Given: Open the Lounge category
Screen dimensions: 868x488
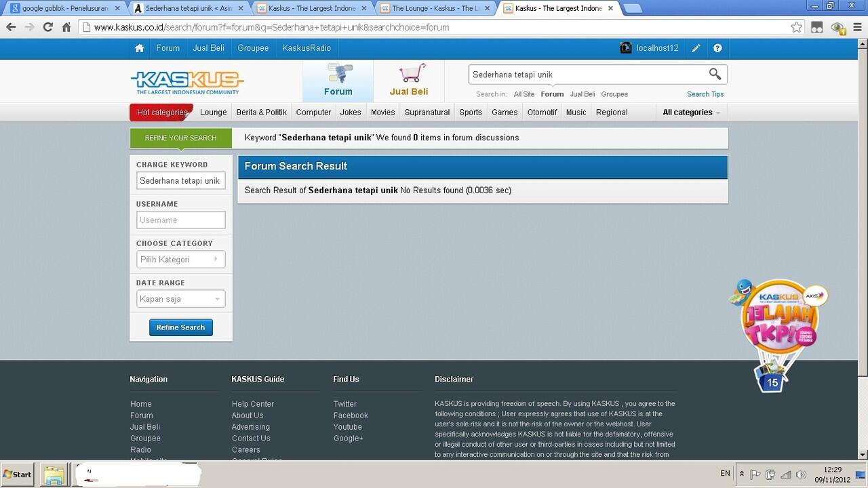Looking at the screenshot, I should click(213, 113).
